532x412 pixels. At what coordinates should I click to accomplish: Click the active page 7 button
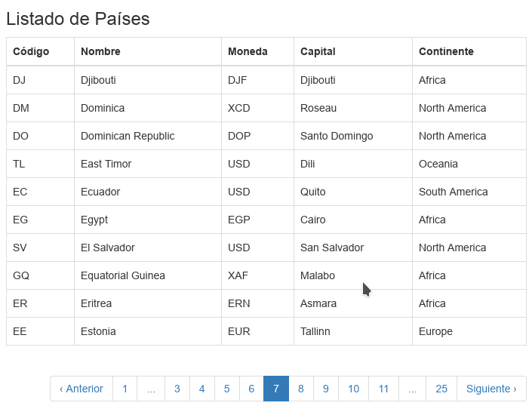276,389
